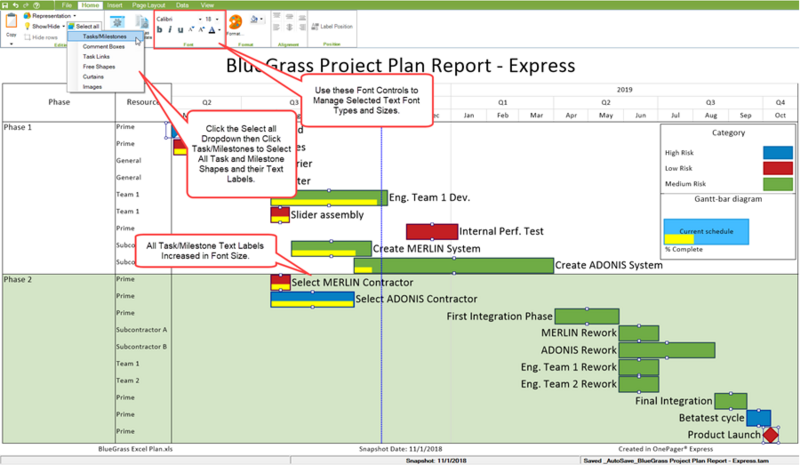Click the Show/Hide lightbulb icon
800x465 pixels.
[x=27, y=26]
